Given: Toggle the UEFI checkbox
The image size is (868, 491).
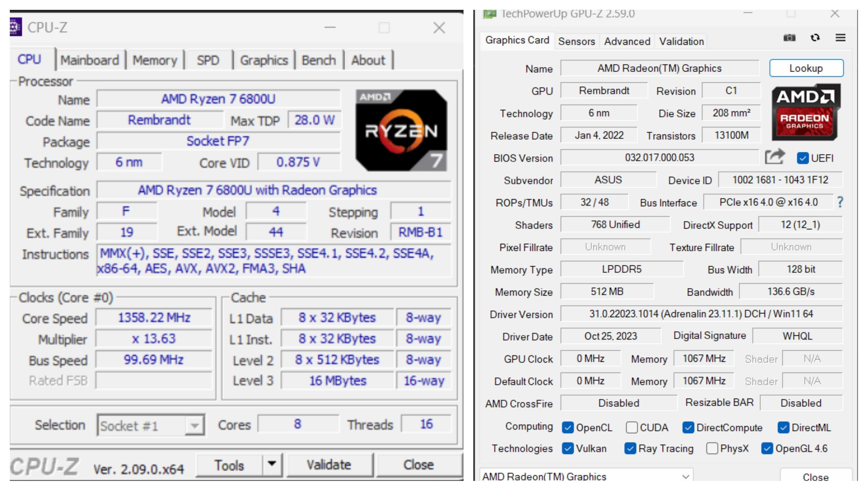Looking at the screenshot, I should (802, 158).
